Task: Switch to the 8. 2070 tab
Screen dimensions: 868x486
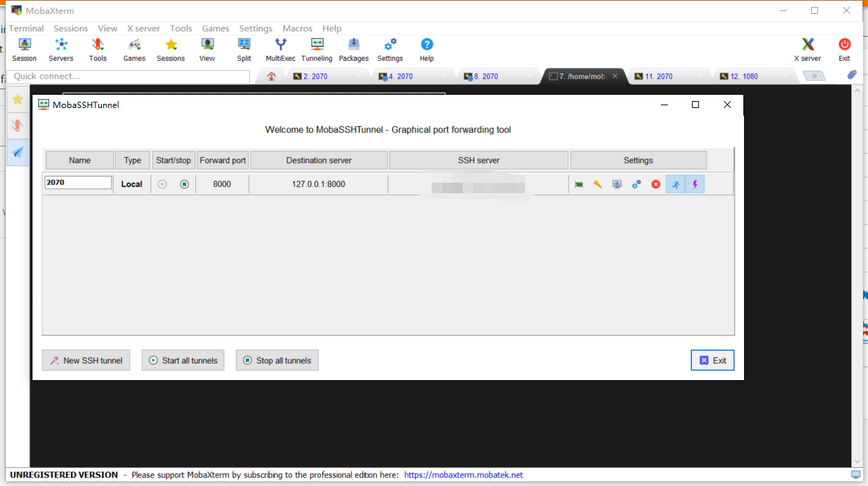Action: (x=496, y=76)
